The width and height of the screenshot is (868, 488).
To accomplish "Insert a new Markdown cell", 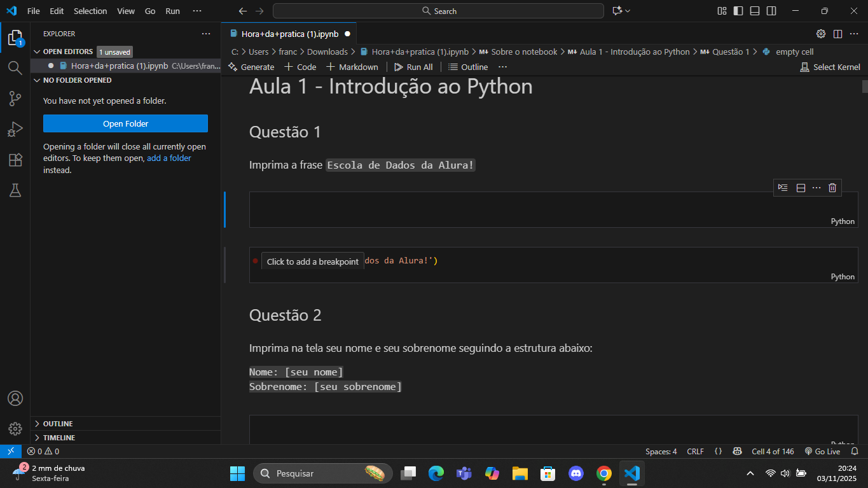I will (352, 66).
